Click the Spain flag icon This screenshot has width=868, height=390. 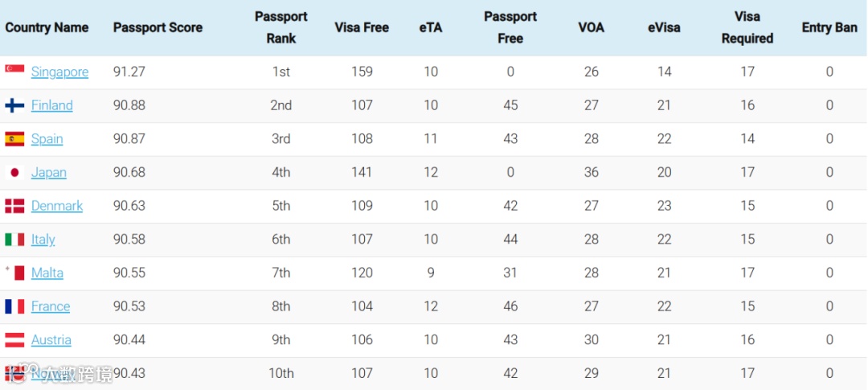(14, 139)
